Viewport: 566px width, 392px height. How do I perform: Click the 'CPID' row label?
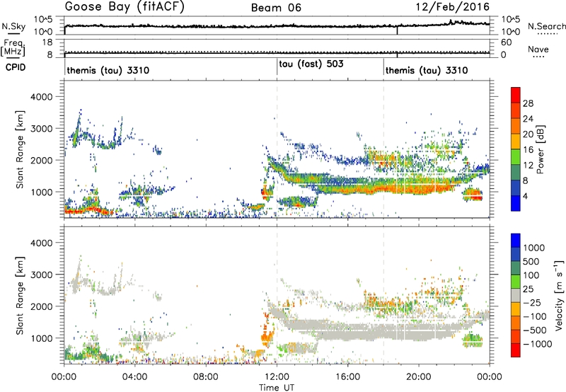click(16, 67)
